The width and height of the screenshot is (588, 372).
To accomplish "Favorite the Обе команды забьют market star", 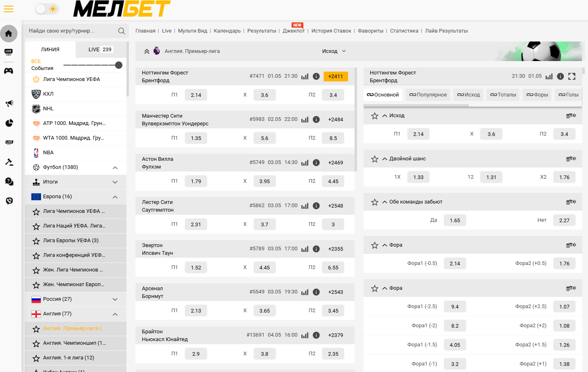I will [x=375, y=202].
